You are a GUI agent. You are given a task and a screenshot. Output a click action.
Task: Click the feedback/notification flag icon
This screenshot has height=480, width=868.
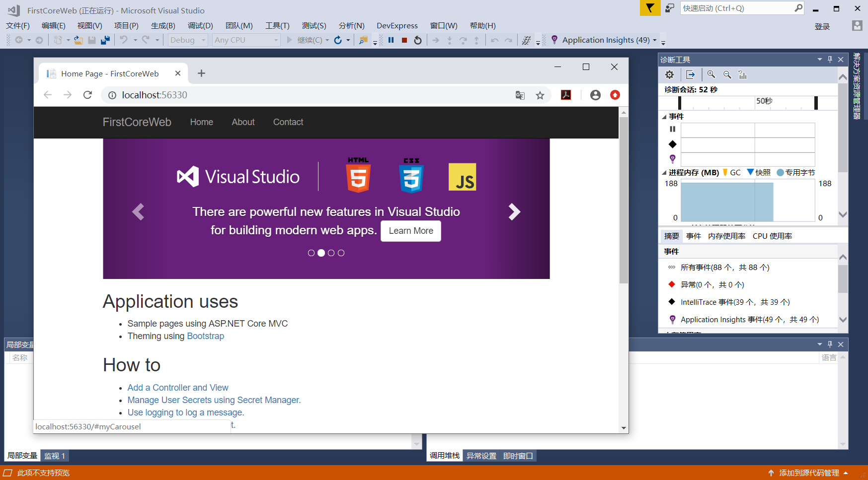coord(650,8)
